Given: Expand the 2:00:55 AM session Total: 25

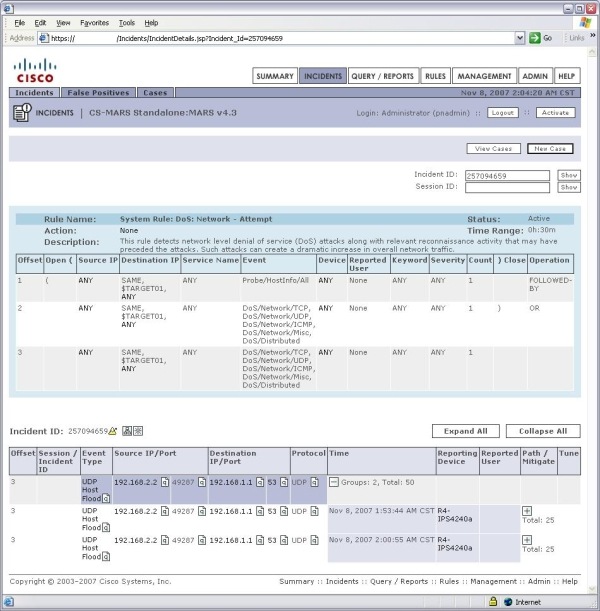Looking at the screenshot, I should [x=527, y=540].
